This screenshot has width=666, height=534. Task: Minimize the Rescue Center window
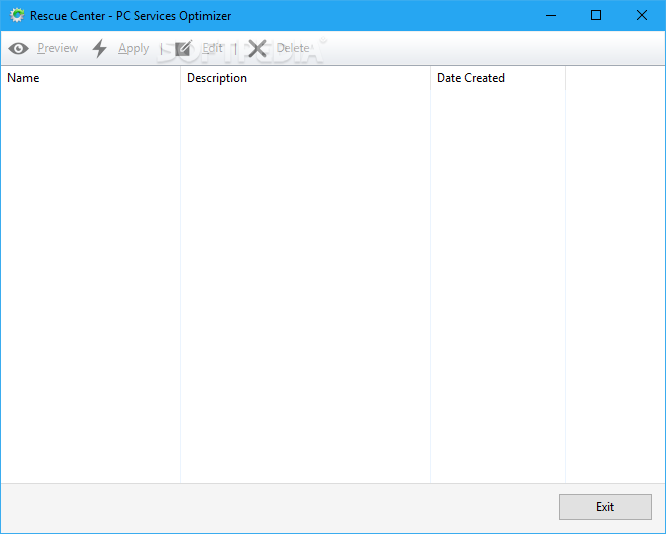point(550,15)
